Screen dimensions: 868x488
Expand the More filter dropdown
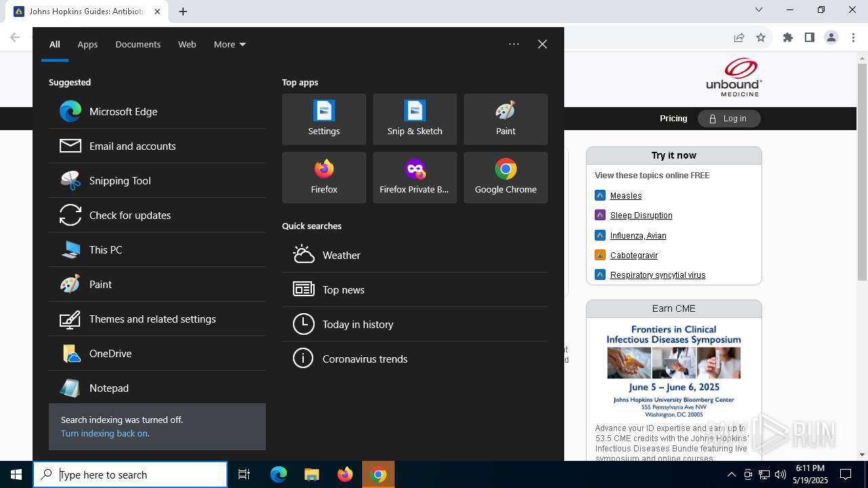click(x=230, y=44)
